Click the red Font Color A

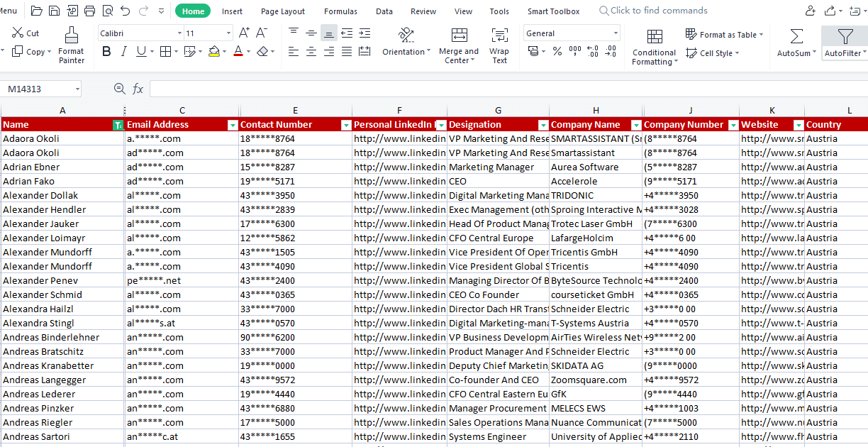click(238, 52)
